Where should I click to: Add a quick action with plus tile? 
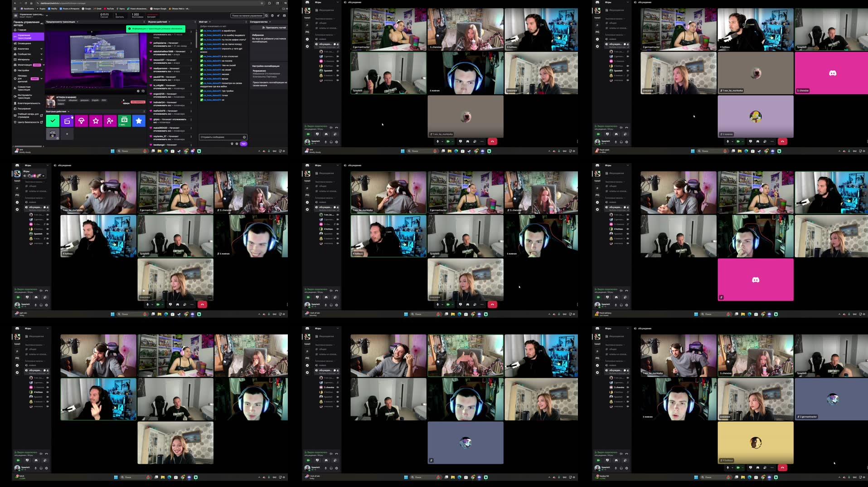pos(67,134)
